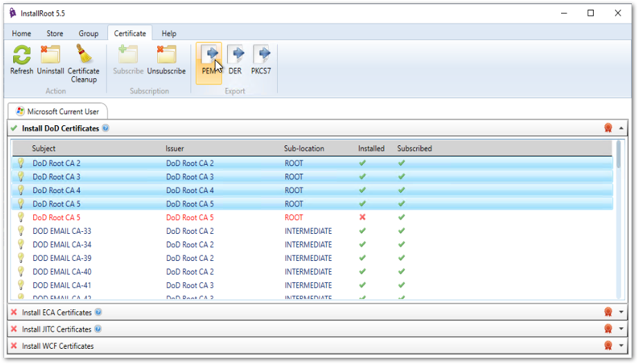Select the DOD EMAIL CA-34 subject text
Screen dimensions: 638x364
[62, 244]
